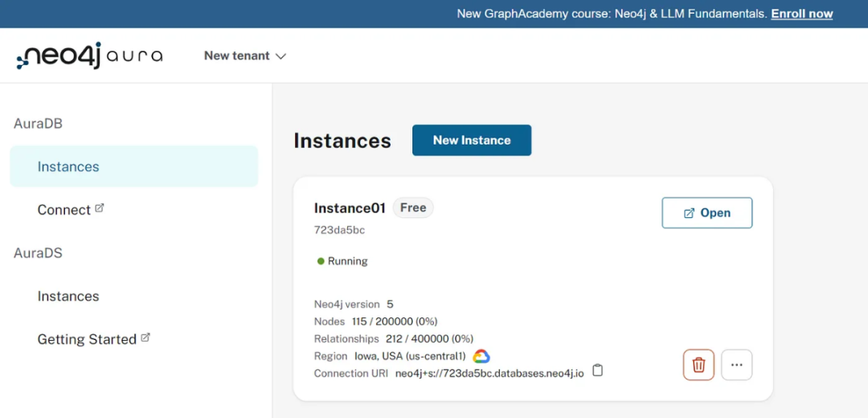Screen dimensions: 868x418
Task: Click the Nodes count 115 / 200000
Action: [x=395, y=322]
